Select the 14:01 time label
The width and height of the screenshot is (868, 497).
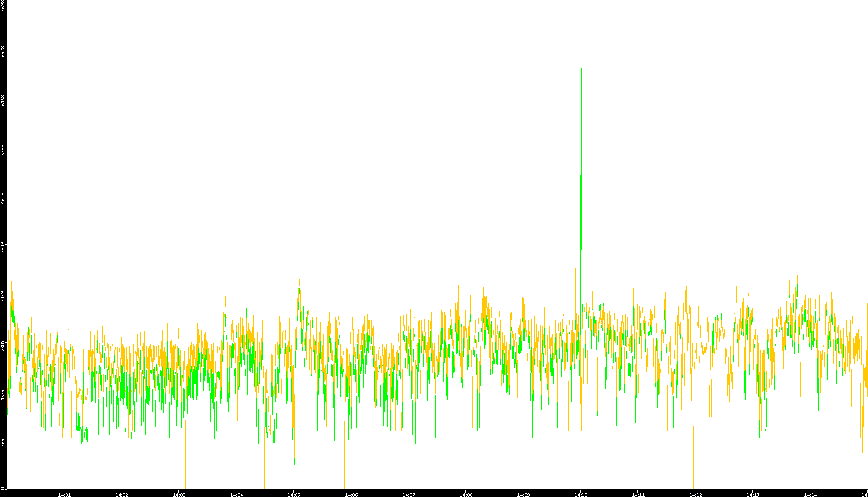[x=64, y=495]
